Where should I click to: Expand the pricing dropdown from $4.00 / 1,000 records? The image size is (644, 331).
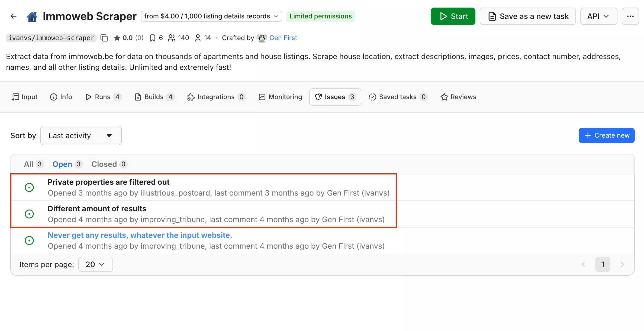point(211,16)
